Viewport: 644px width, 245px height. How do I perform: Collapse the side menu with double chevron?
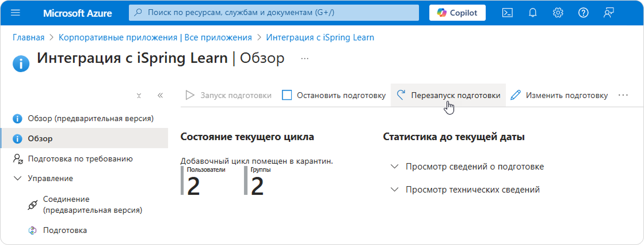point(160,95)
